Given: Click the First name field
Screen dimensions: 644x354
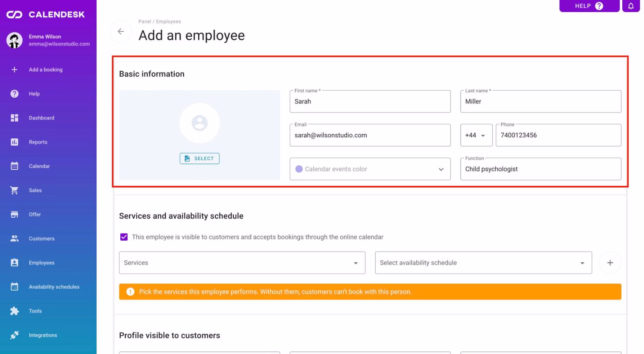Looking at the screenshot, I should [x=370, y=102].
